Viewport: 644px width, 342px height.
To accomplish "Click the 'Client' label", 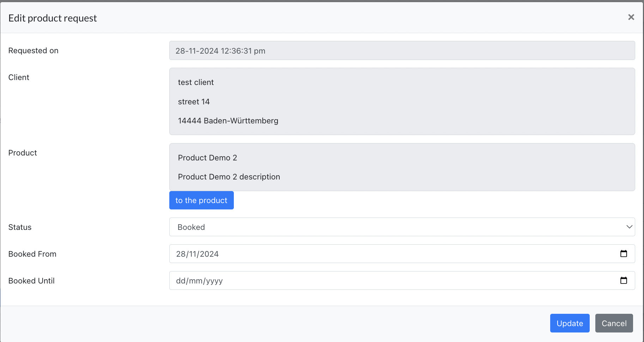I will coord(19,77).
